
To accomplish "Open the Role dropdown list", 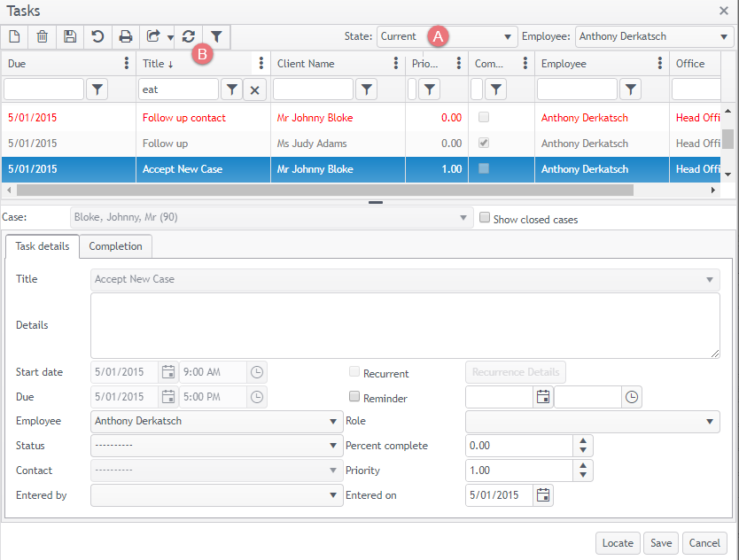I will tap(712, 422).
